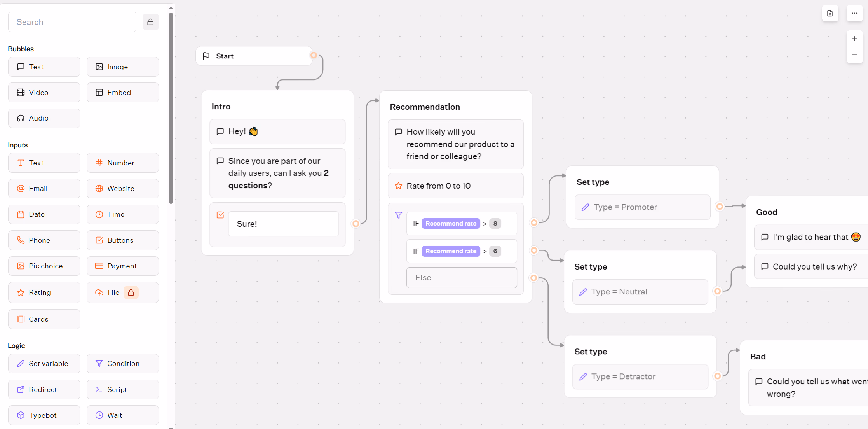
Task: Click the Hey! text bubble
Action: pyautogui.click(x=277, y=131)
